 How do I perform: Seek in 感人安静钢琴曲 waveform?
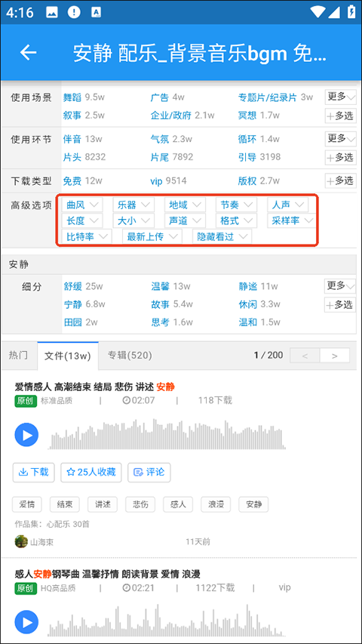pyautogui.click(x=167, y=620)
